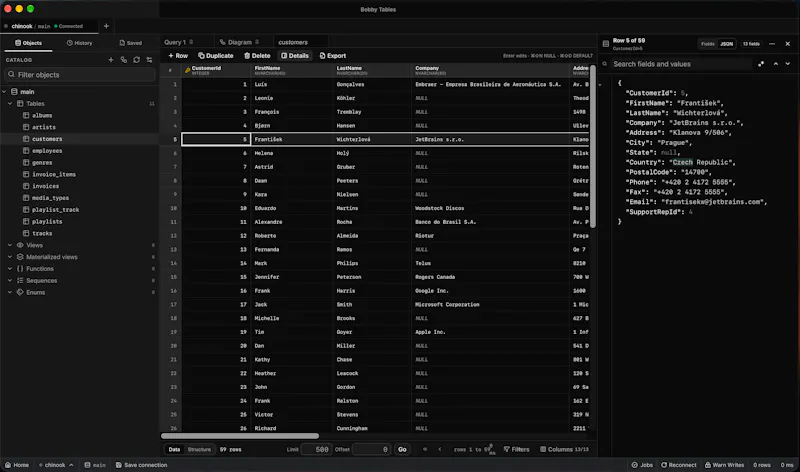Collapse the Tables tree node

click(10, 104)
